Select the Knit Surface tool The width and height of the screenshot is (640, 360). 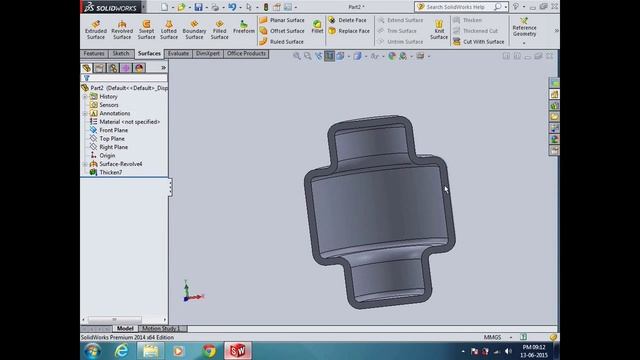pyautogui.click(x=439, y=30)
